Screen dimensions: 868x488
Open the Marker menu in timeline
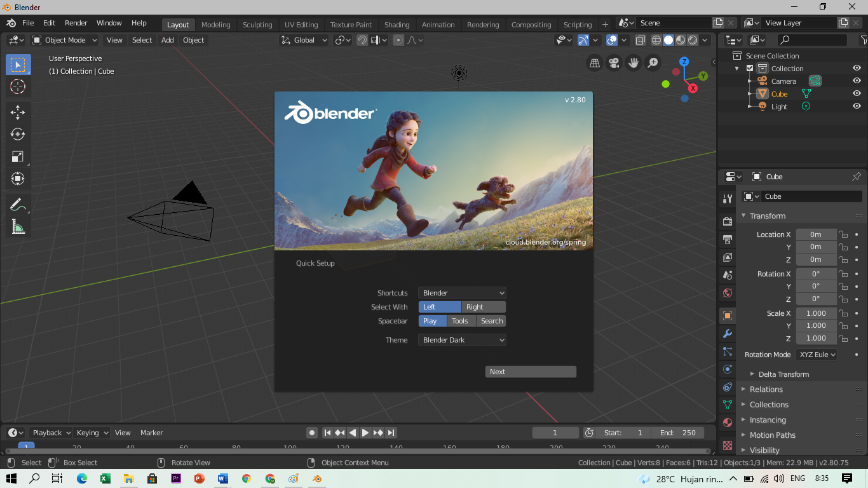click(x=152, y=433)
